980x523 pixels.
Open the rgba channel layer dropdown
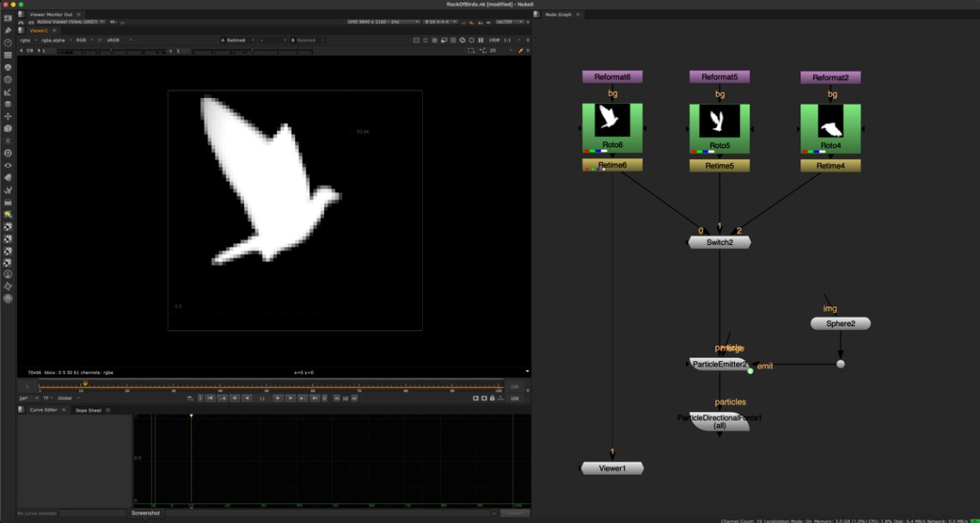tap(28, 40)
